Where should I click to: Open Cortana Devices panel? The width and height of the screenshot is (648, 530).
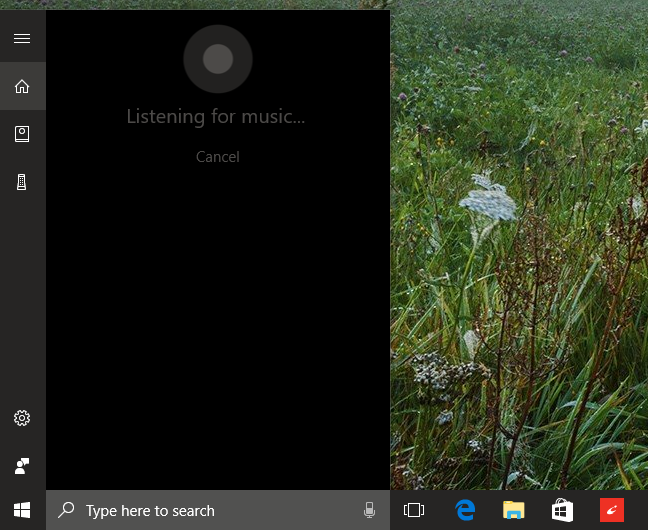(21, 182)
